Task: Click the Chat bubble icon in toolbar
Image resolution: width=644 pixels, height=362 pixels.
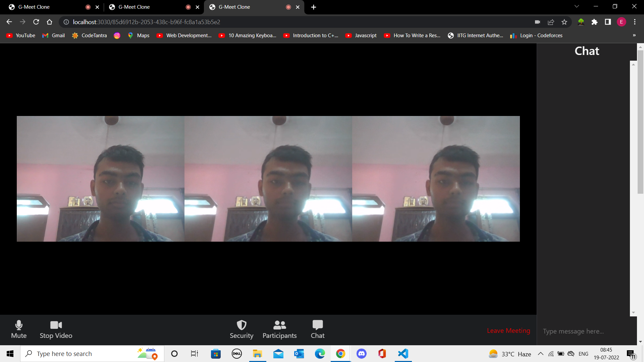Action: point(317,325)
